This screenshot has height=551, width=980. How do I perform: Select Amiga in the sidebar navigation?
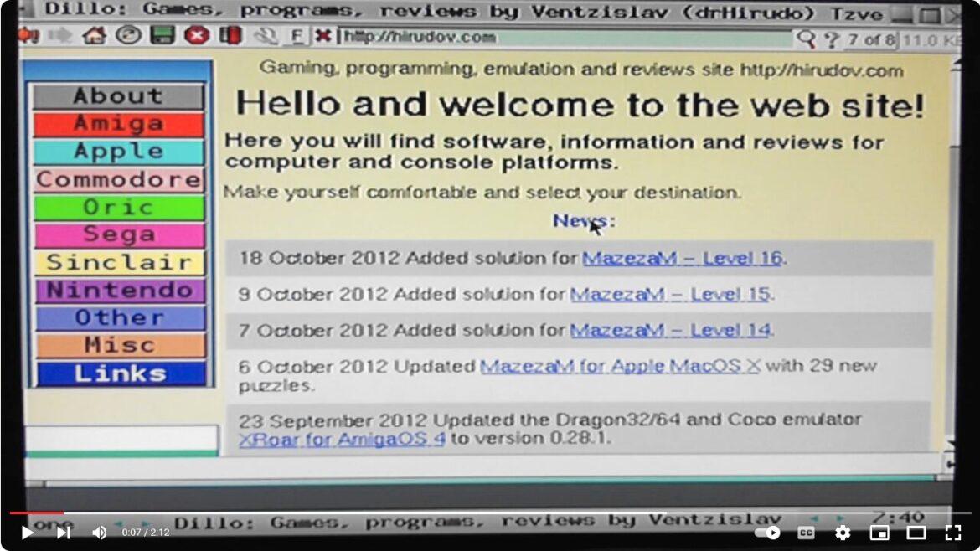click(117, 124)
